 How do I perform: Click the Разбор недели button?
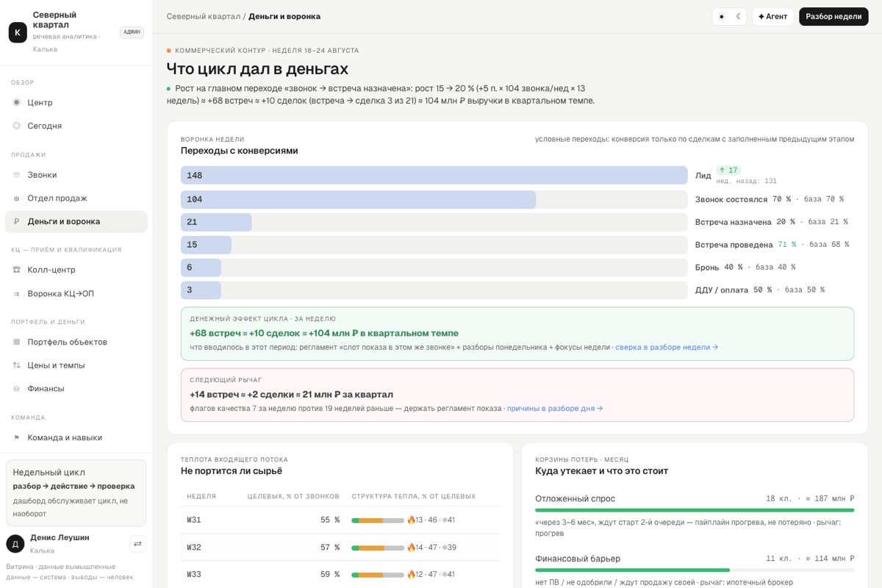point(833,16)
